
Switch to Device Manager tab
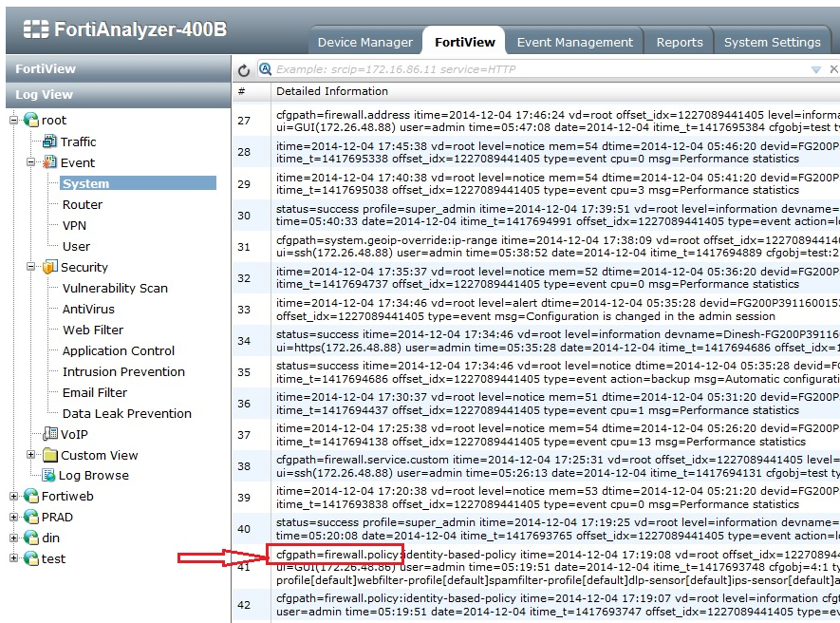click(365, 43)
